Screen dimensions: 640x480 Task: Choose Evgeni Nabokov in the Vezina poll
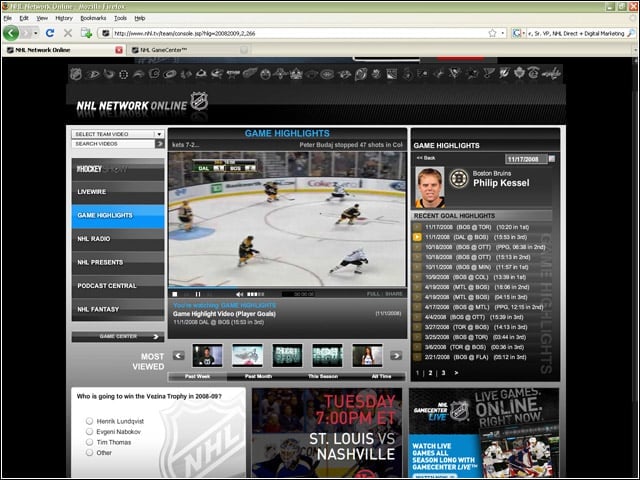(89, 431)
